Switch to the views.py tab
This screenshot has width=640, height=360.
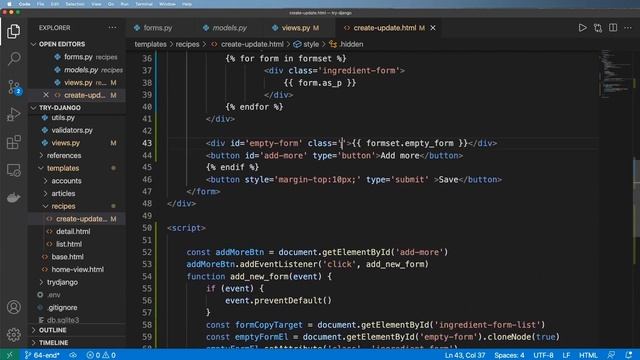click(x=296, y=28)
